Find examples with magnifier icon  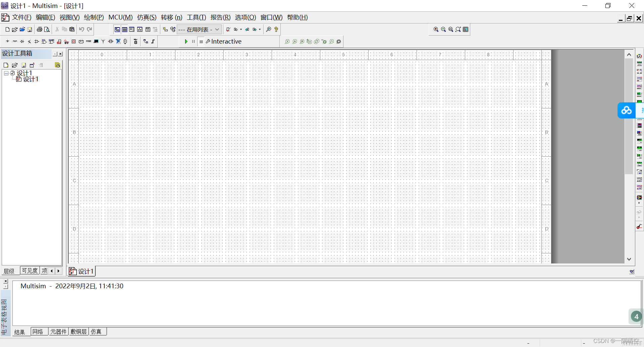pyautogui.click(x=269, y=30)
